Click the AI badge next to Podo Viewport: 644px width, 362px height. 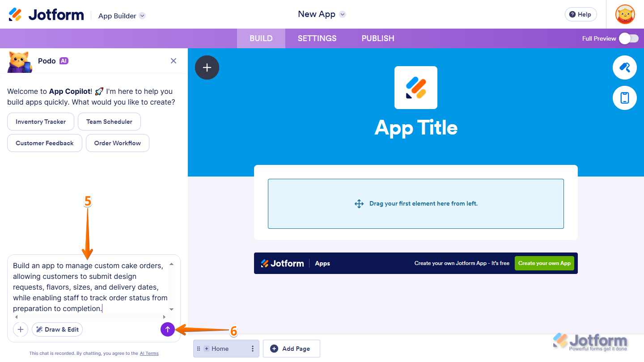[x=64, y=61]
